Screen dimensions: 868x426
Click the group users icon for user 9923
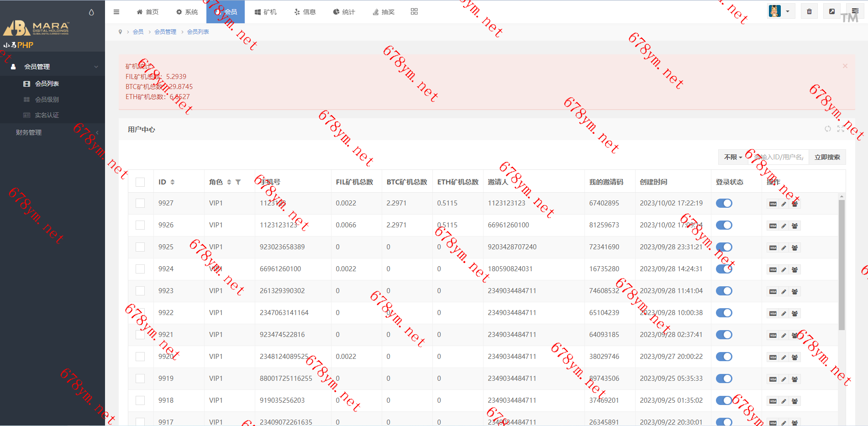pos(794,292)
